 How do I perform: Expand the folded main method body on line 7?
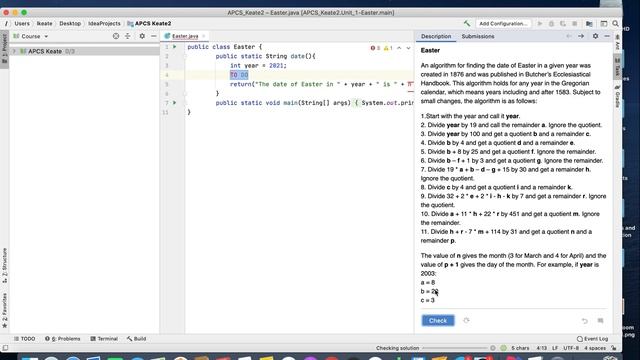(x=356, y=103)
